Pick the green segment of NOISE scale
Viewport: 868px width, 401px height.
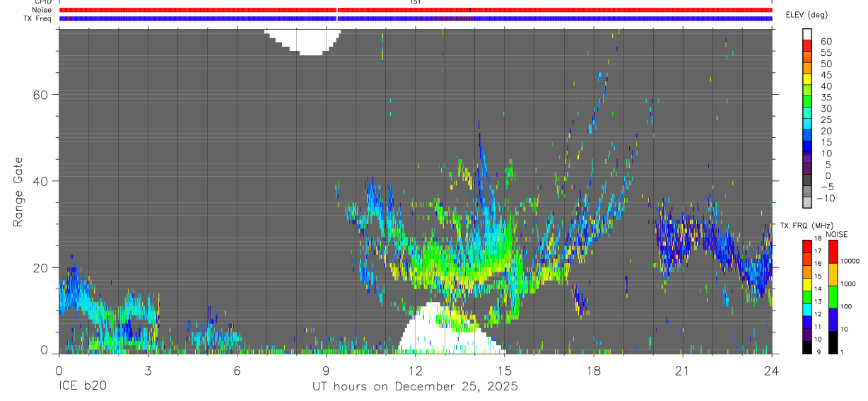[833, 296]
